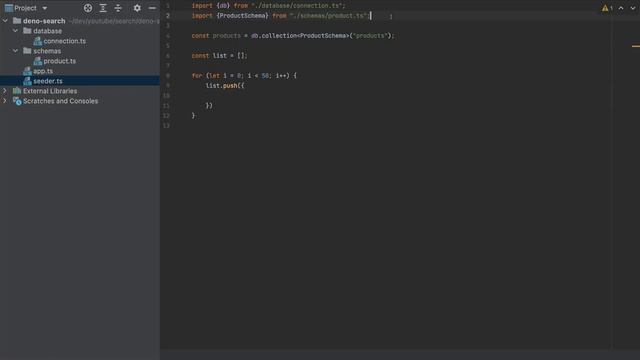Expand Scratches and Consoles node
This screenshot has width=640, height=360.
pyautogui.click(x=5, y=101)
